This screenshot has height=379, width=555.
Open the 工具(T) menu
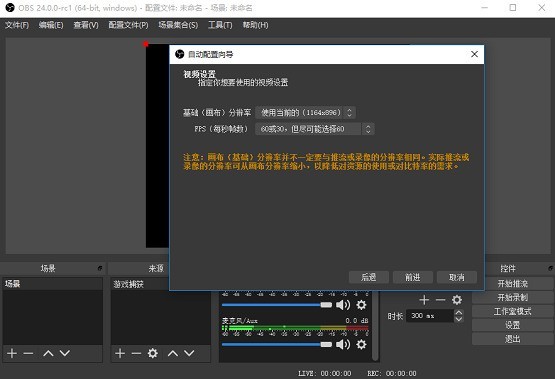click(x=220, y=25)
